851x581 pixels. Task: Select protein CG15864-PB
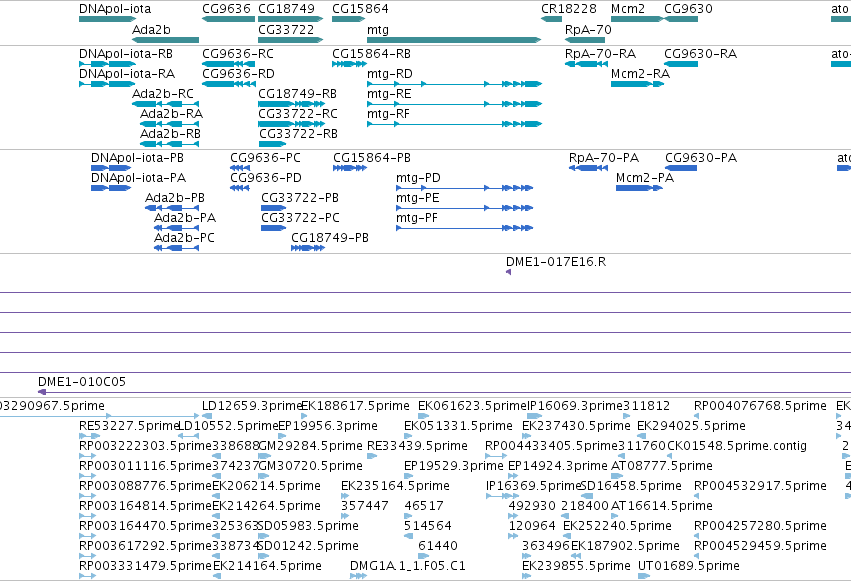pyautogui.click(x=350, y=168)
